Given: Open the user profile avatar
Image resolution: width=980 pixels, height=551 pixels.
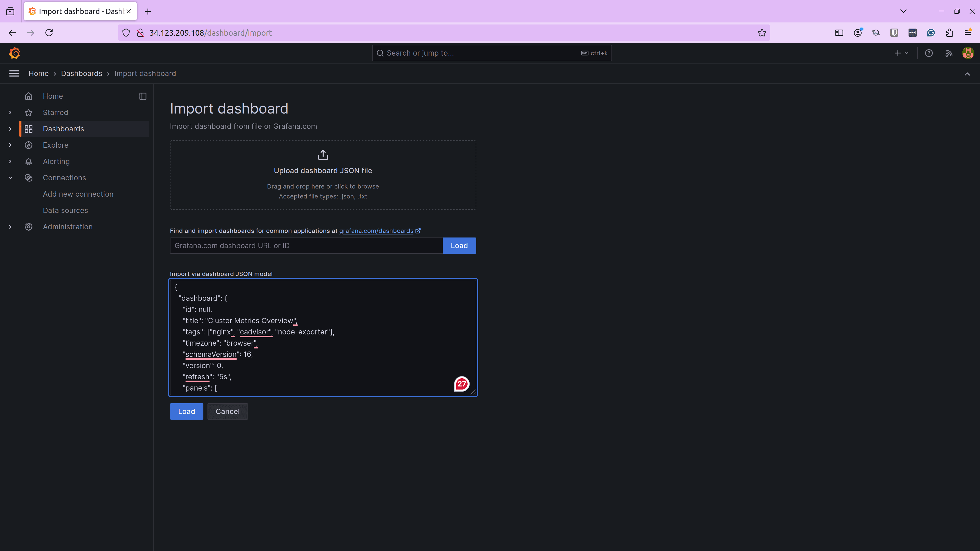Looking at the screenshot, I should pyautogui.click(x=968, y=53).
